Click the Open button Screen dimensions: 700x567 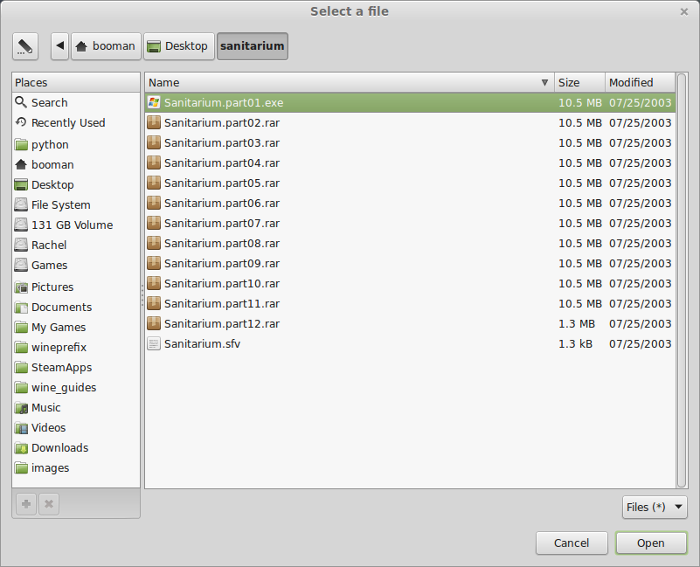(x=651, y=543)
